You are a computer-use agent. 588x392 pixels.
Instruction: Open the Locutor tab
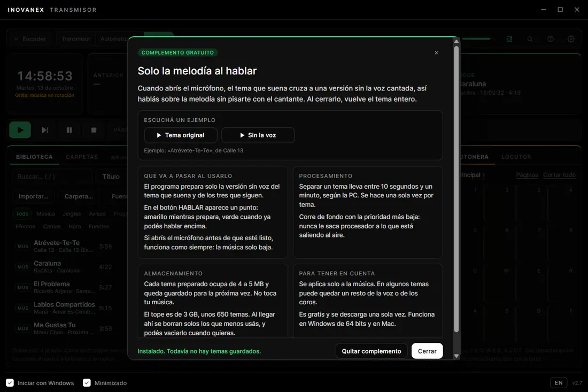pyautogui.click(x=516, y=157)
